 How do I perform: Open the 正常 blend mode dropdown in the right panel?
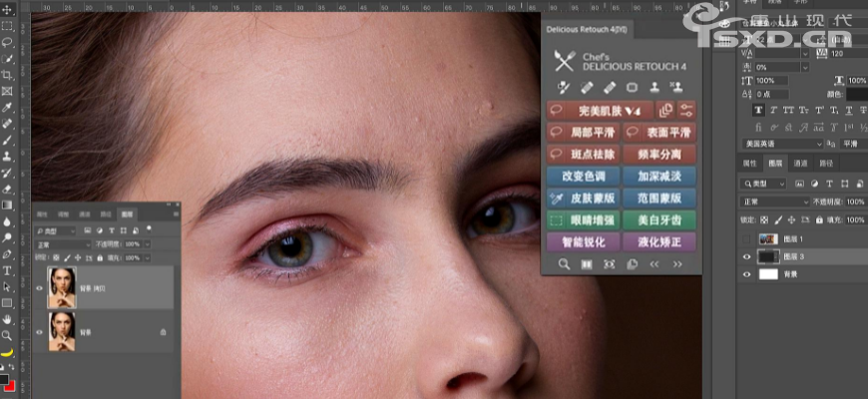click(775, 201)
